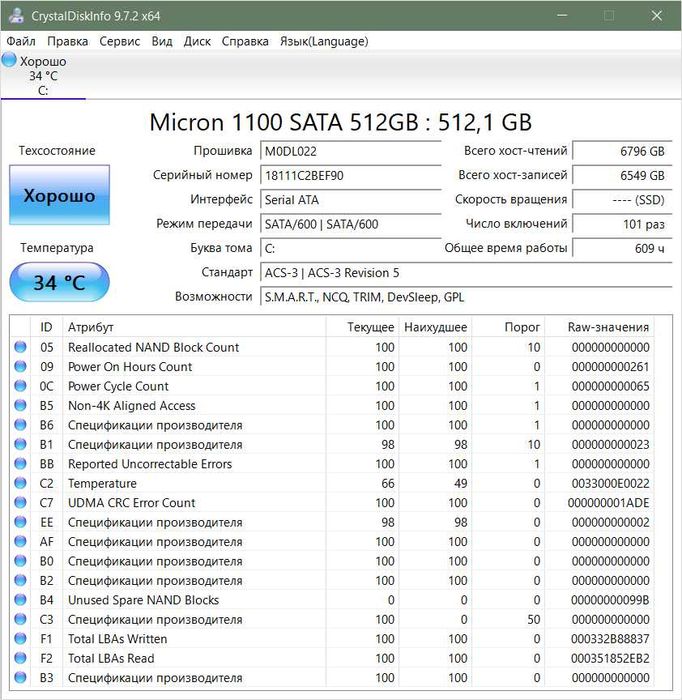
Task: Click the Текущее column header
Action: pos(362,327)
